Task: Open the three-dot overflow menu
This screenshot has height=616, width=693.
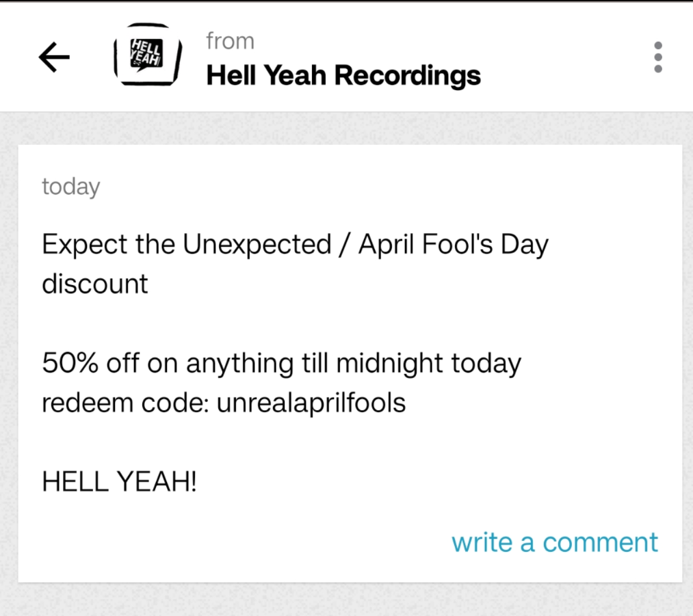Action: pyautogui.click(x=657, y=57)
